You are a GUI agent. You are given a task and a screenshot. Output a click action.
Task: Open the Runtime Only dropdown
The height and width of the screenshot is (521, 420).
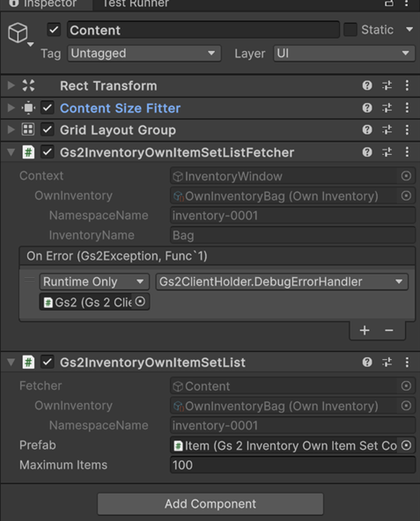click(94, 282)
